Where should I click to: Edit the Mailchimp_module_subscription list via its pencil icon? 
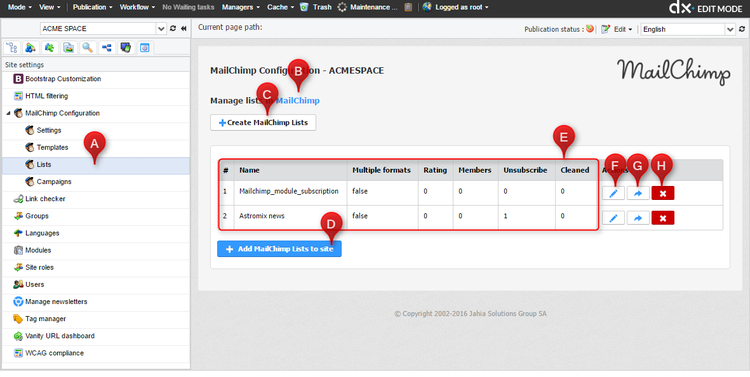pyautogui.click(x=613, y=193)
